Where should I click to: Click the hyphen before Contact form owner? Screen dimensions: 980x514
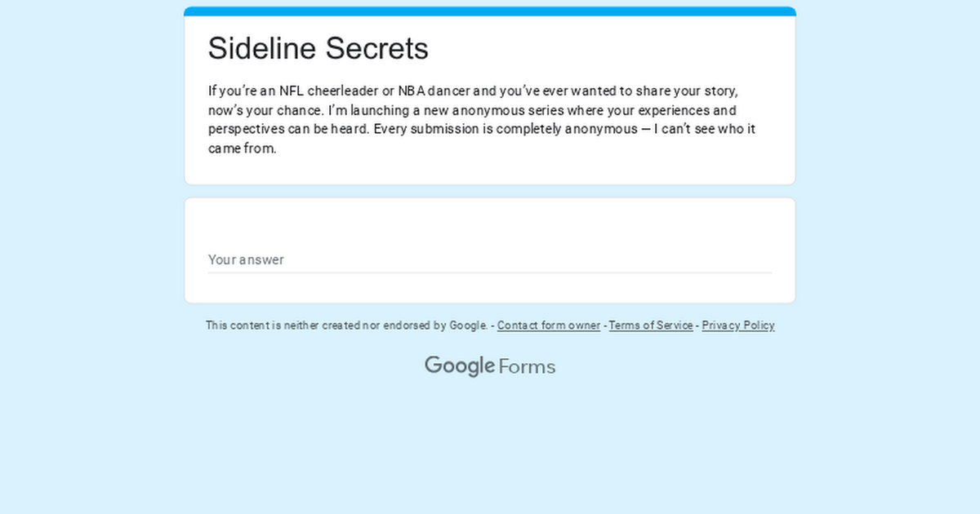click(492, 325)
